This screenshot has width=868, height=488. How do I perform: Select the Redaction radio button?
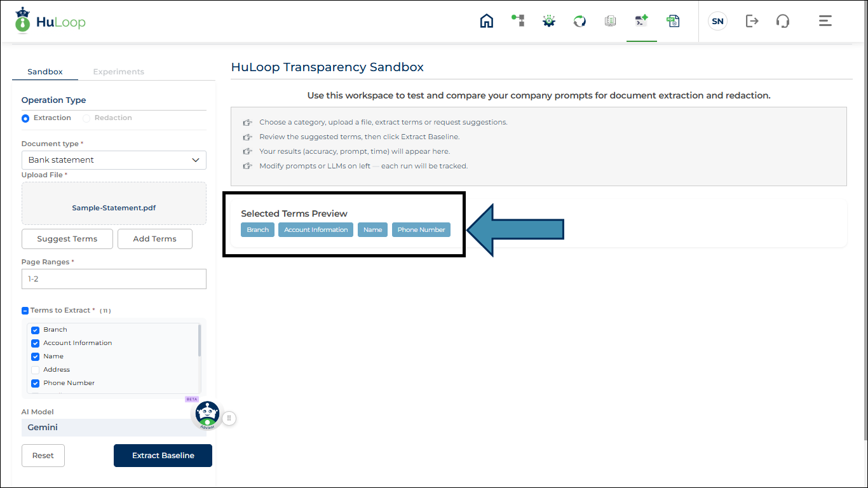tap(86, 118)
